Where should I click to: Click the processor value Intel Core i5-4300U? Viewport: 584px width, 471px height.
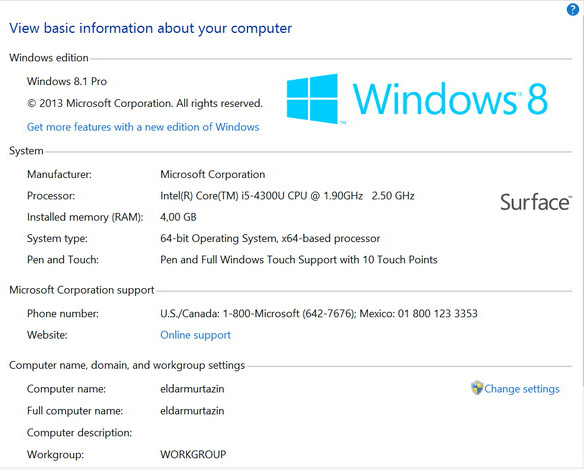tap(287, 196)
